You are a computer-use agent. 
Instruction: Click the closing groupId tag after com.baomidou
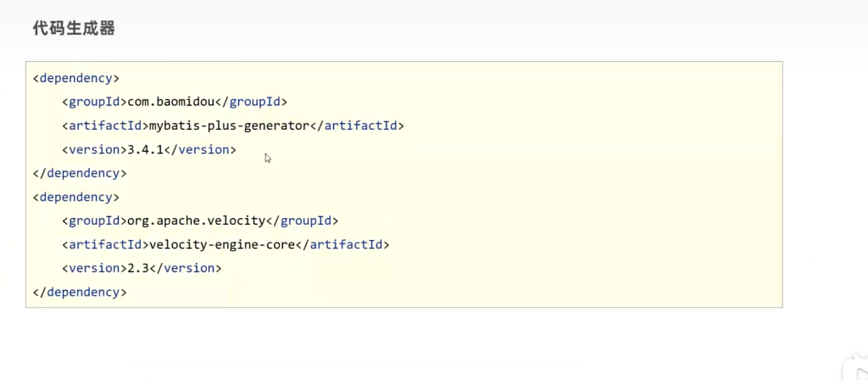tap(251, 102)
